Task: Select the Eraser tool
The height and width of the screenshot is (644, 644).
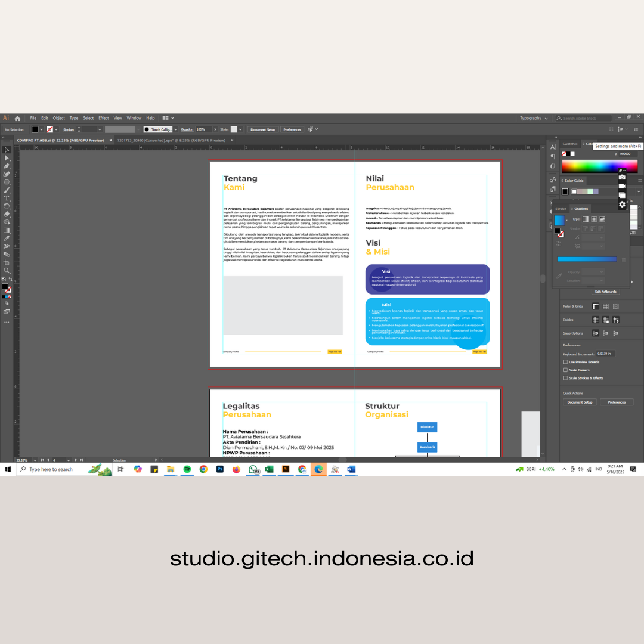Action: [7, 213]
